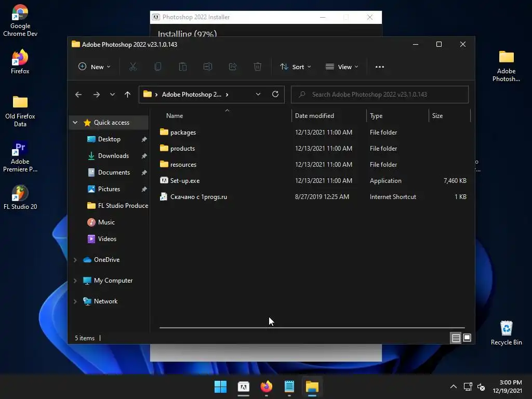
Task: Click Photoshop 2022 Installer title bar
Action: (265, 17)
